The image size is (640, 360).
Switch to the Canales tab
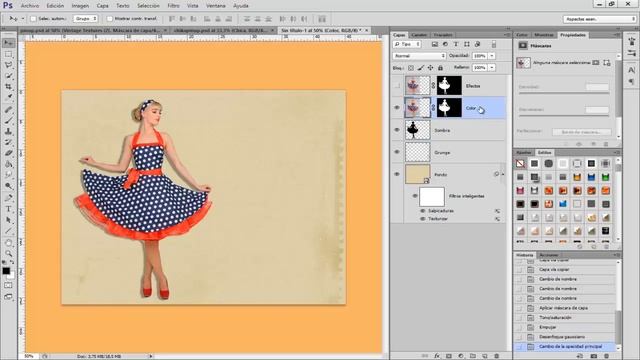[x=419, y=35]
